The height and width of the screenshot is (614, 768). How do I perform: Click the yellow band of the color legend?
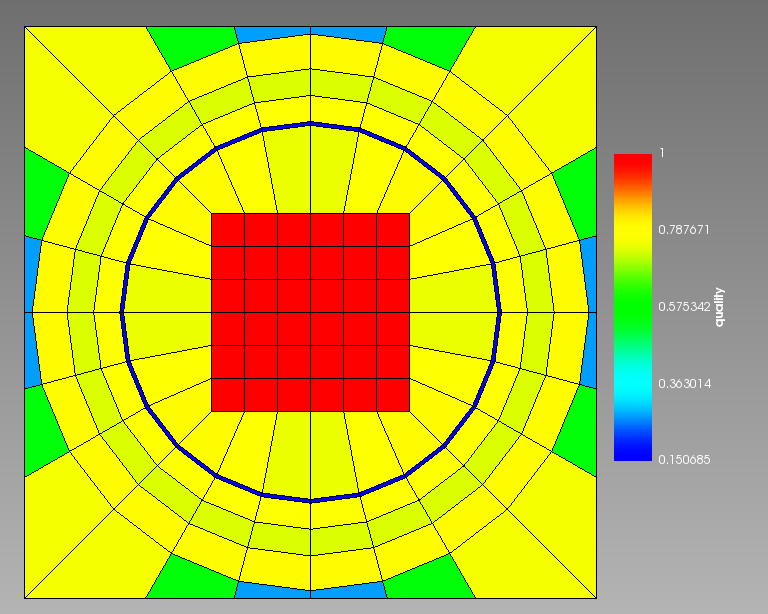coord(632,235)
